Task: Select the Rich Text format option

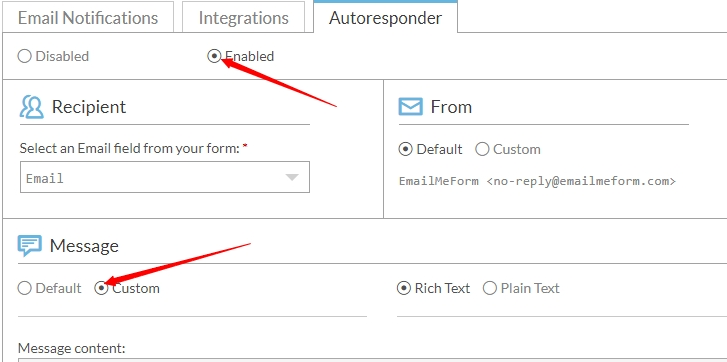Action: (404, 288)
